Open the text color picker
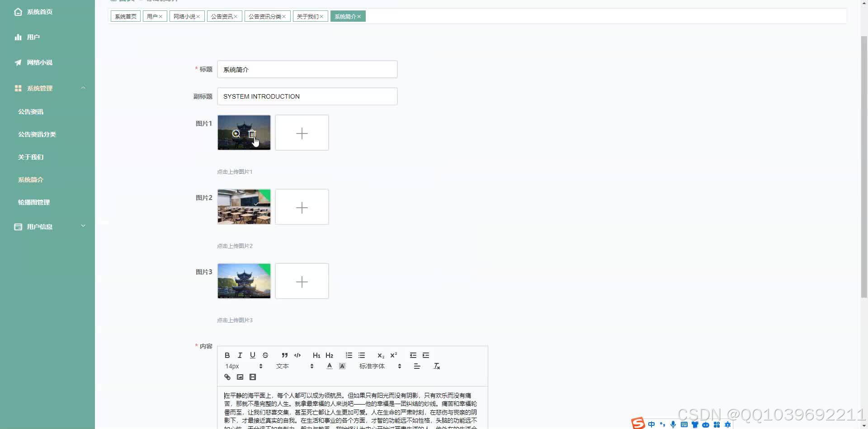This screenshot has height=429, width=868. [330, 366]
